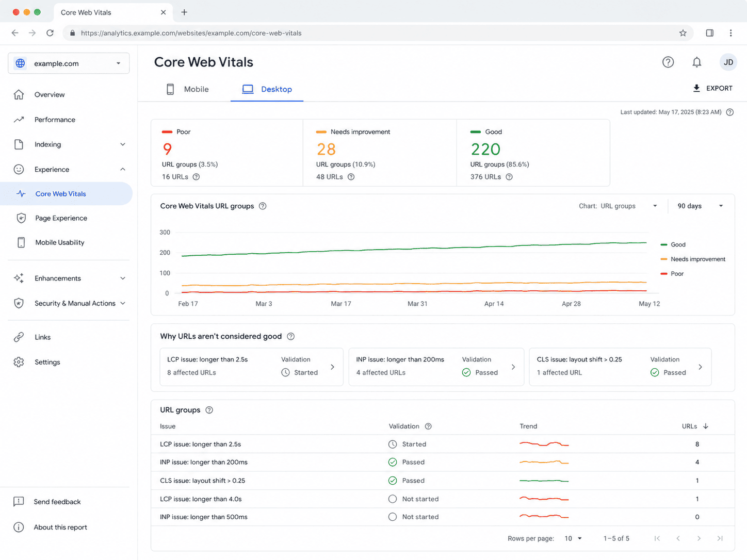The height and width of the screenshot is (560, 747).
Task: Click the About this report info icon
Action: 19,527
